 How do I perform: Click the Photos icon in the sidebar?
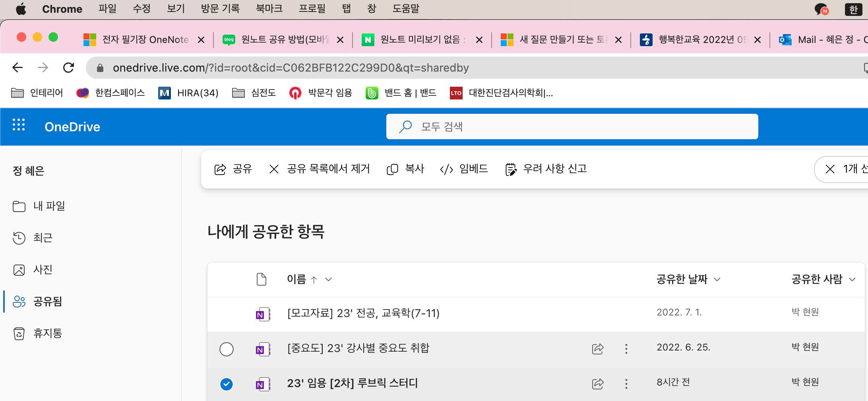[x=19, y=270]
